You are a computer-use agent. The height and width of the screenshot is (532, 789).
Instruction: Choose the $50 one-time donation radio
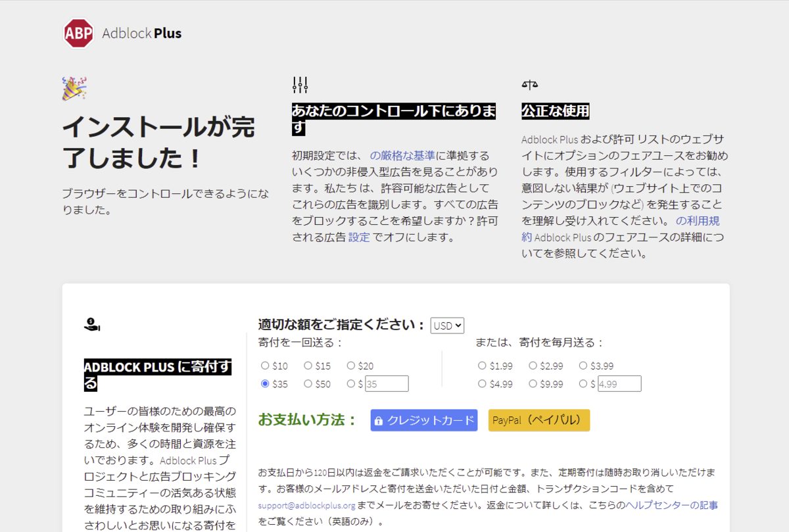[x=308, y=384]
